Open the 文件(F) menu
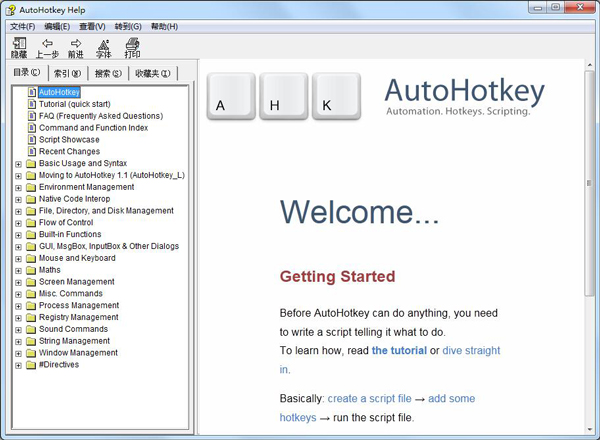The height and width of the screenshot is (440, 600). [x=22, y=26]
